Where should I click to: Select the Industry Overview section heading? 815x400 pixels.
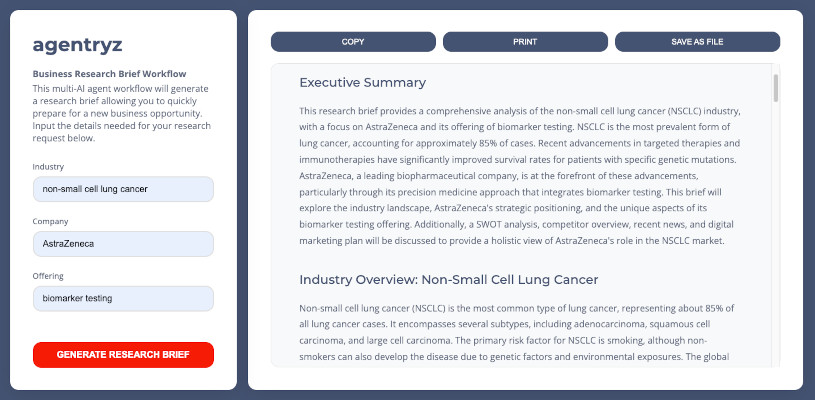tap(448, 279)
